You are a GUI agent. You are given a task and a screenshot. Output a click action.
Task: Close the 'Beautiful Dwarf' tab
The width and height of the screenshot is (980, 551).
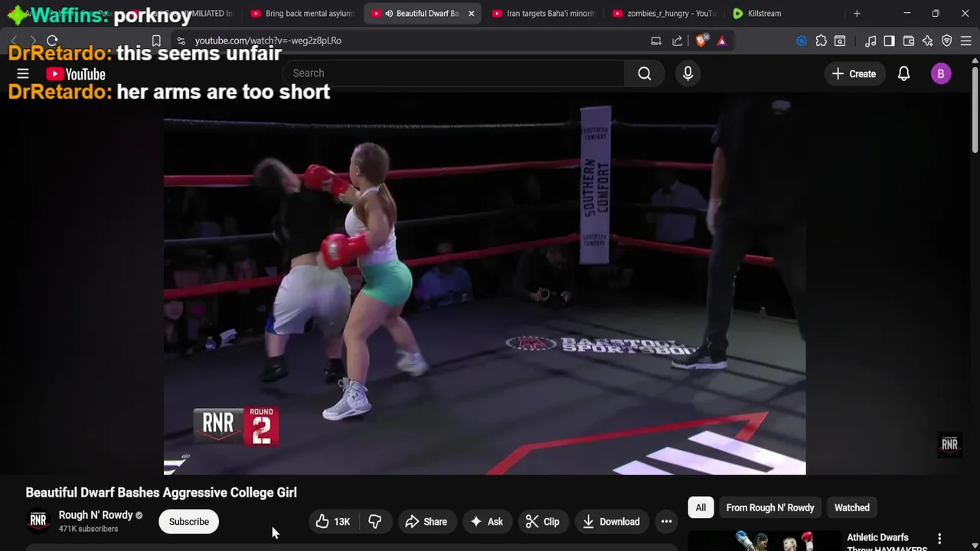pyautogui.click(x=471, y=13)
